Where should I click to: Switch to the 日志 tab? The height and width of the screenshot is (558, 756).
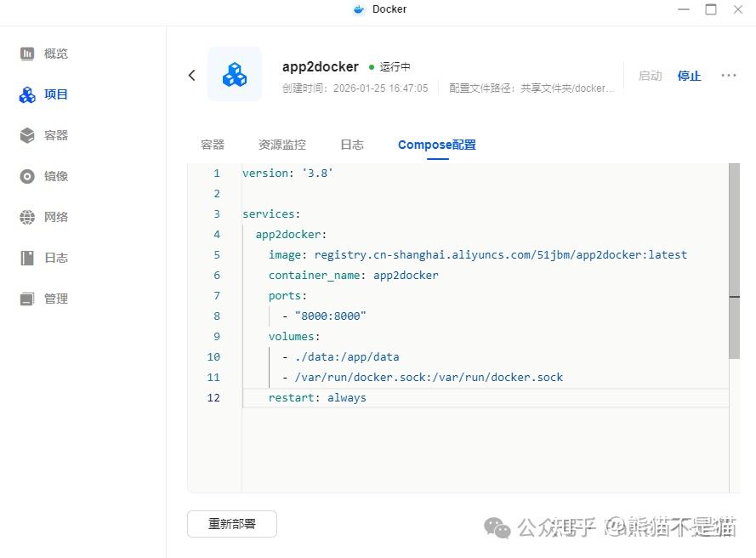(x=351, y=145)
